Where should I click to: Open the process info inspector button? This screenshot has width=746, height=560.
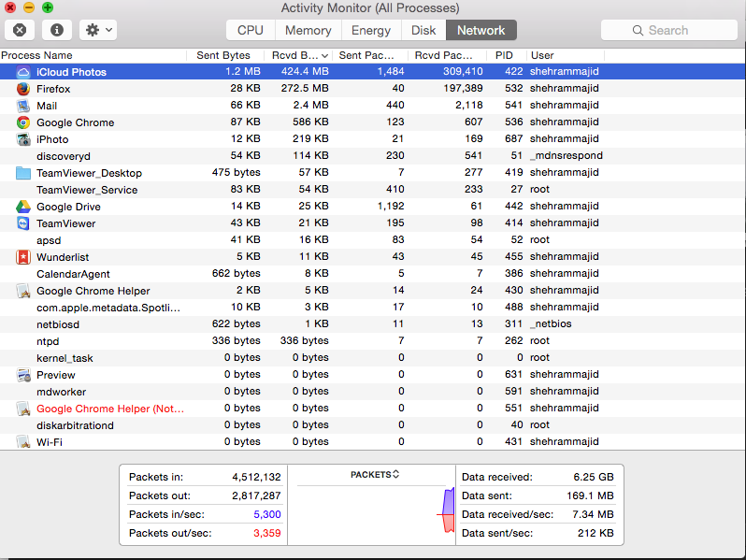57,30
